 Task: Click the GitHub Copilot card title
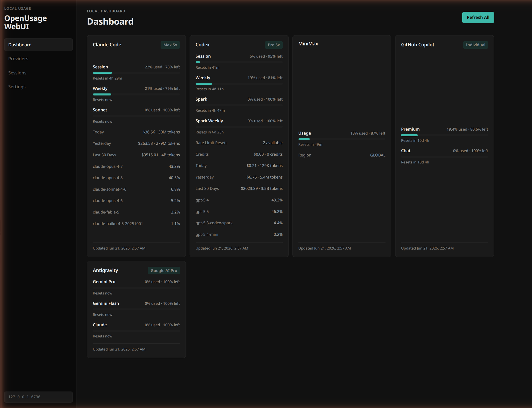[x=418, y=45]
